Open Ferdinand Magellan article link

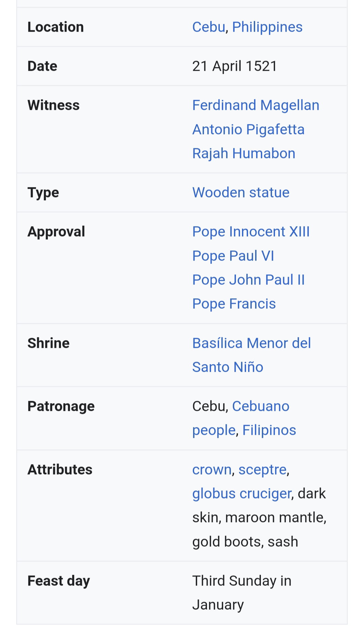(256, 105)
